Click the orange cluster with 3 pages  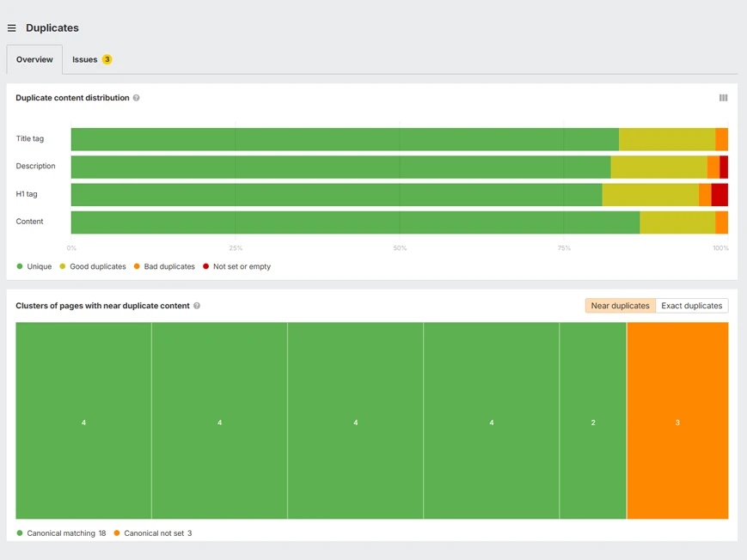pos(677,421)
